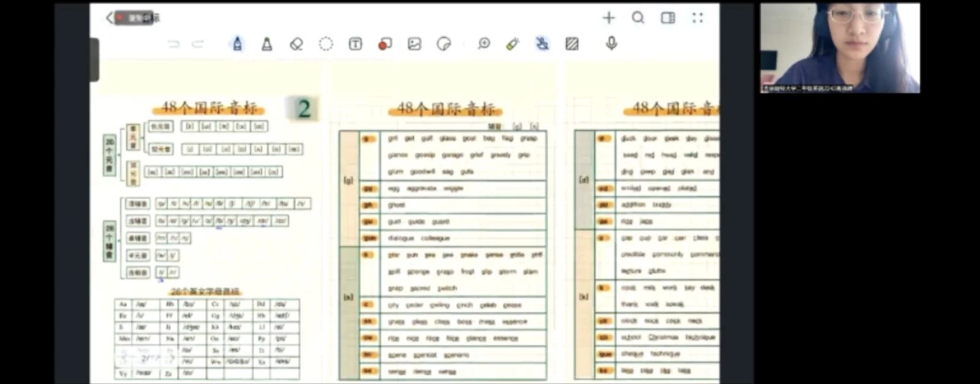Pick the eraser tool
Viewport: 980px width, 384px height.
(296, 43)
